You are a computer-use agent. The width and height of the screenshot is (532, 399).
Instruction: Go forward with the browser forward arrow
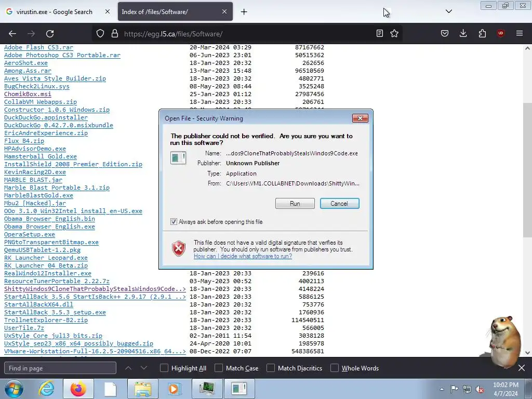click(31, 34)
